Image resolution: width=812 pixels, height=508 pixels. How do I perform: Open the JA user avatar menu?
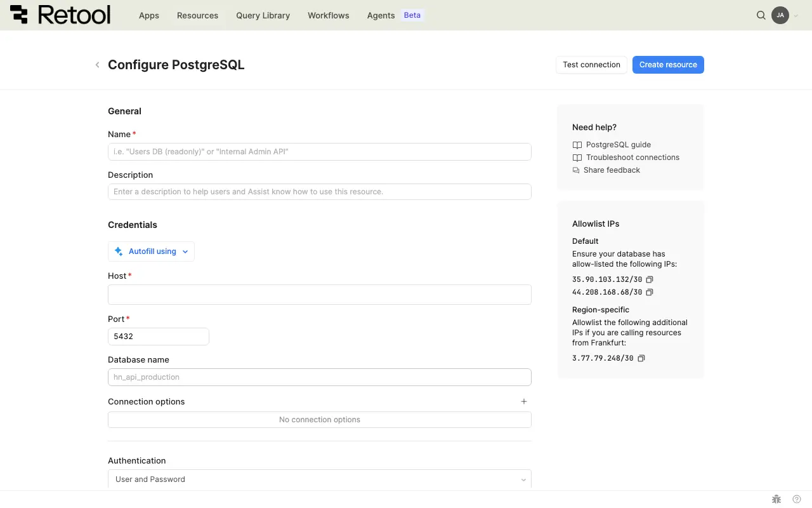[780, 15]
